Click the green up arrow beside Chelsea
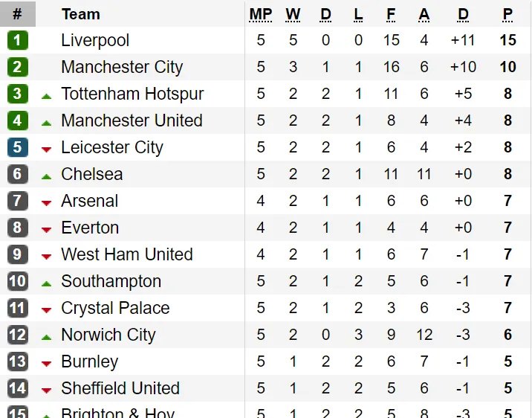 (x=47, y=176)
